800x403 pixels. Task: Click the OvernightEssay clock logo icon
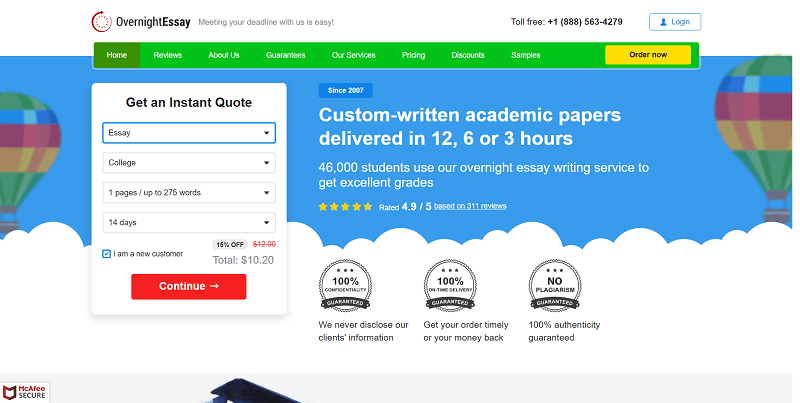[102, 22]
